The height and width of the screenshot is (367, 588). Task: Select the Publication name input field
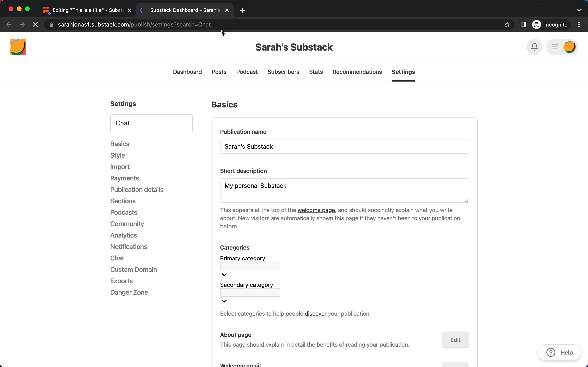point(345,146)
